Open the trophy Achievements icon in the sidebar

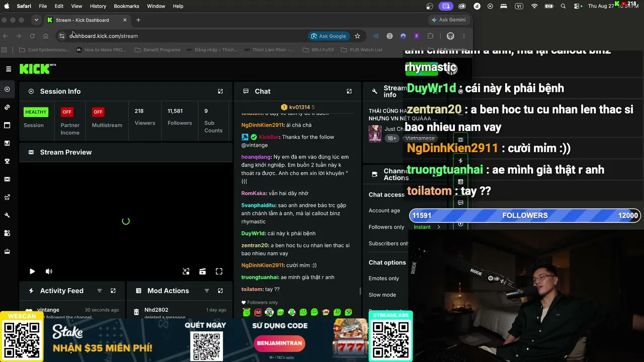(7, 161)
